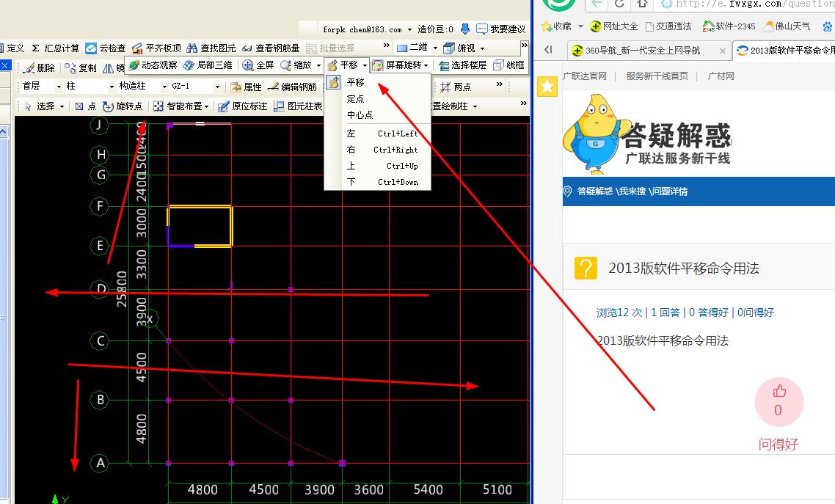Click the 汇总计算 sigma icon
Viewport: 835px width, 504px height.
coord(36,48)
